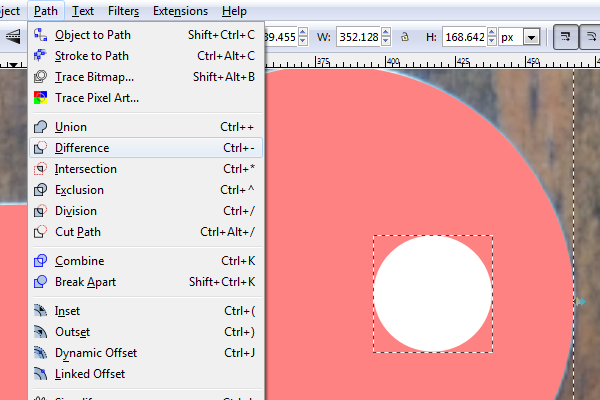The width and height of the screenshot is (600, 400).
Task: Apply Union to the paths
Action: pos(146,127)
